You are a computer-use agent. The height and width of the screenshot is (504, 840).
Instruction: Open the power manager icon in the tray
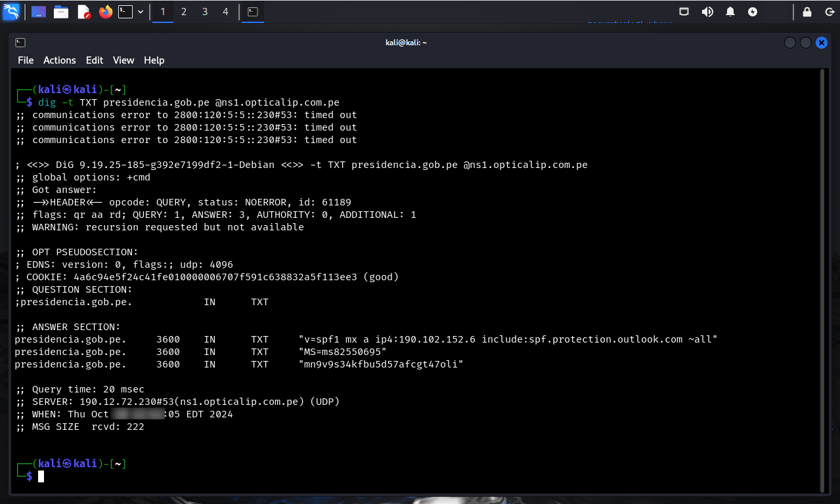[752, 11]
